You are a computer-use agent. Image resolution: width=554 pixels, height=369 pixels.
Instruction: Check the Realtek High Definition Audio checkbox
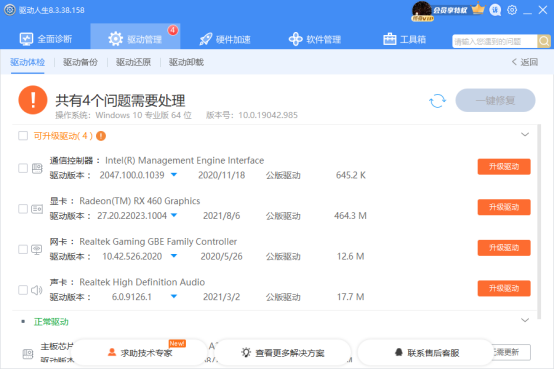coord(23,290)
